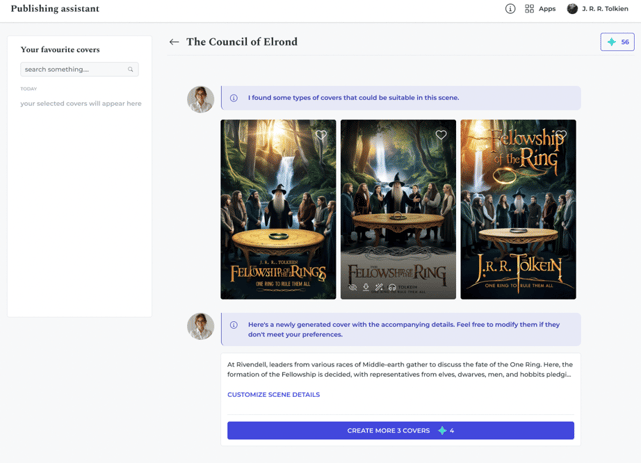Favourite the middle cover with the heart icon

pyautogui.click(x=441, y=134)
